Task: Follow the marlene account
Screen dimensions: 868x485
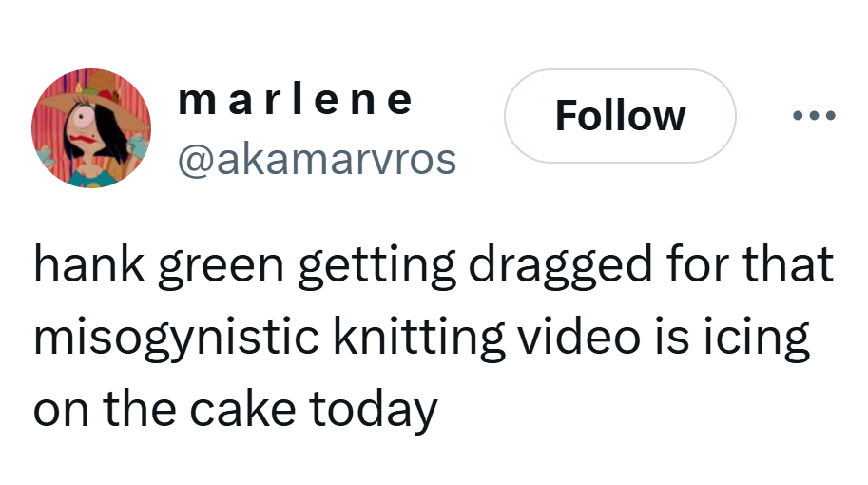Action: [x=620, y=116]
